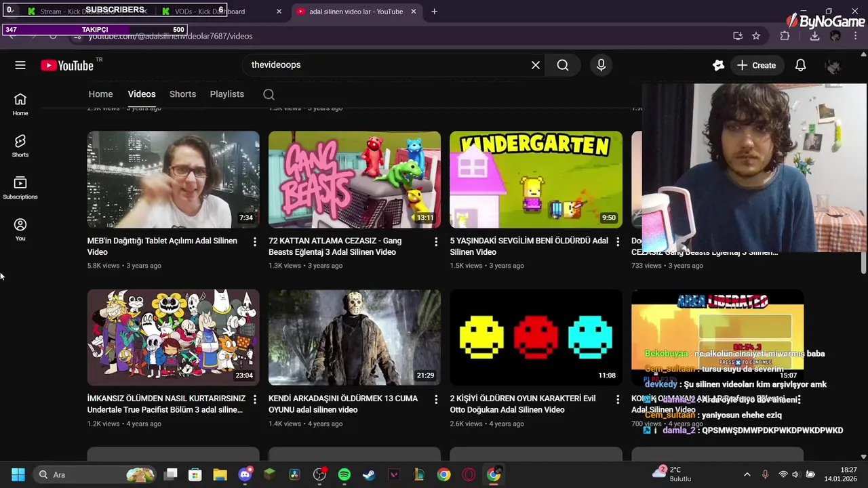Open Discord from the taskbar
The image size is (868, 488).
(245, 474)
